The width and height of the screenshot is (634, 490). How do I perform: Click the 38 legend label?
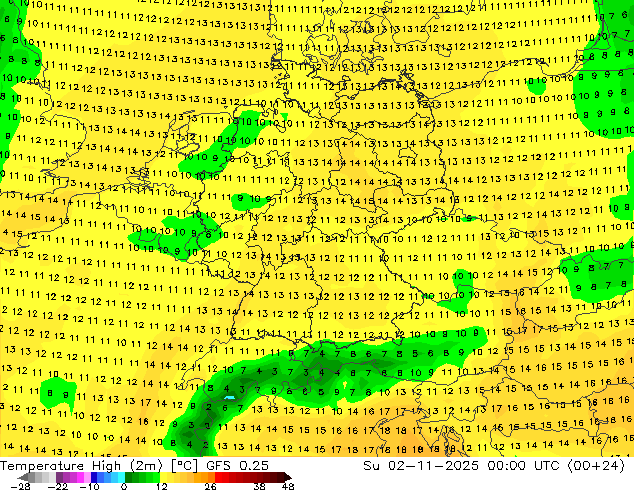[x=260, y=486]
